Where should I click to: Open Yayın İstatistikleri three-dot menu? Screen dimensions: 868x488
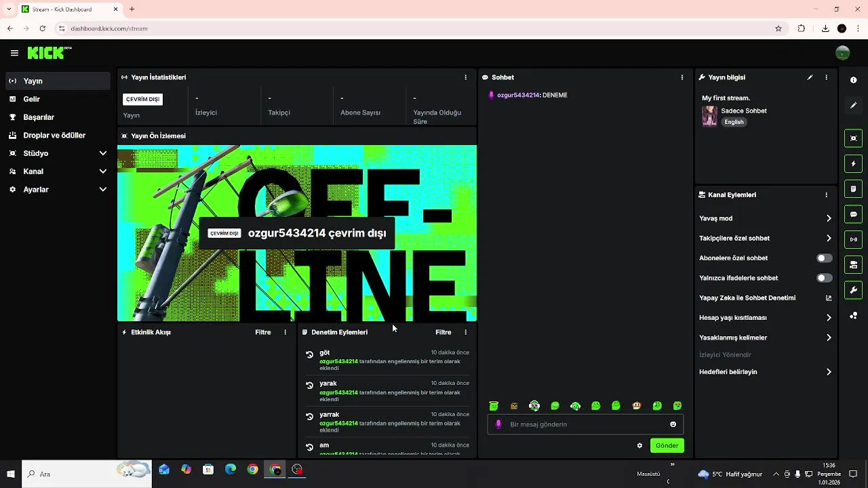[465, 77]
